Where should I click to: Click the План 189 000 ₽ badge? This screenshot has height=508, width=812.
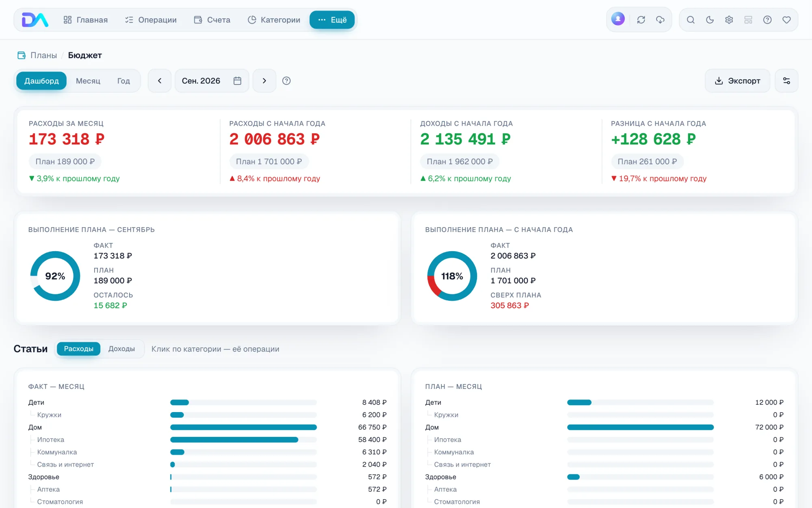[65, 161]
